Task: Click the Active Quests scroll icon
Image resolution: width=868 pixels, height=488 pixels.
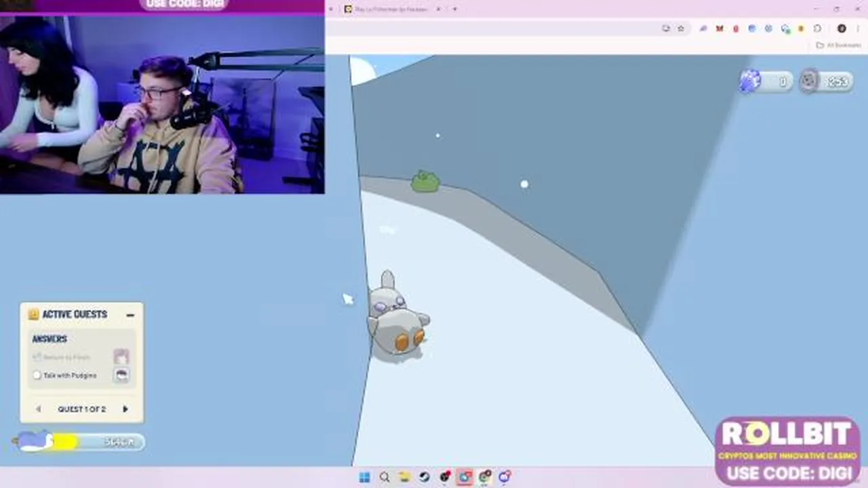Action: pos(33,314)
